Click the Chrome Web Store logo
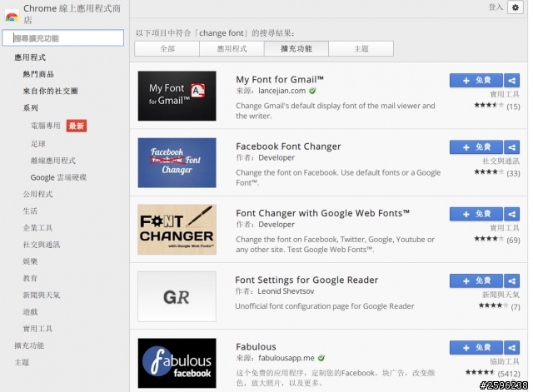Viewport: 533px width, 392px height. coord(12,16)
